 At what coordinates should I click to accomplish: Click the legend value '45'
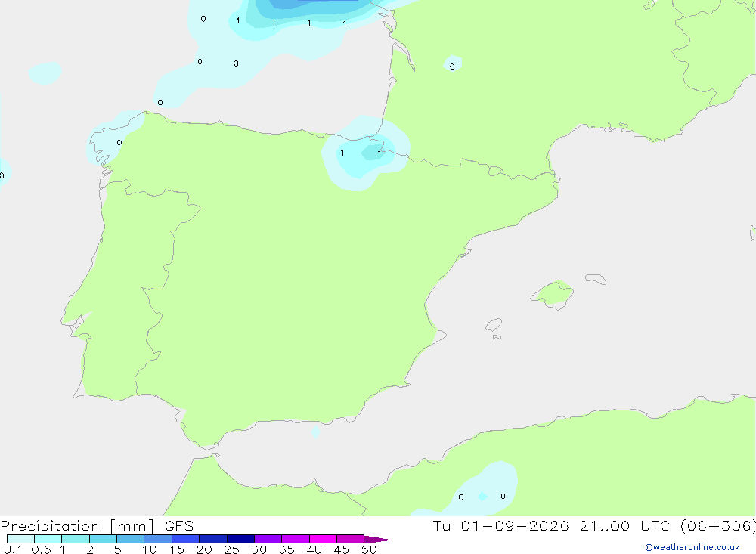[342, 549]
